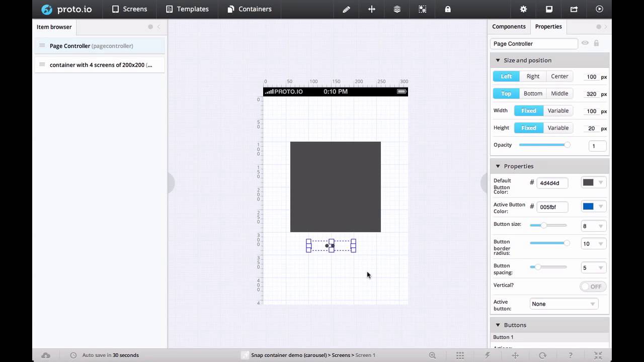Open the Templates menu
The width and height of the screenshot is (644, 362).
[x=187, y=9]
